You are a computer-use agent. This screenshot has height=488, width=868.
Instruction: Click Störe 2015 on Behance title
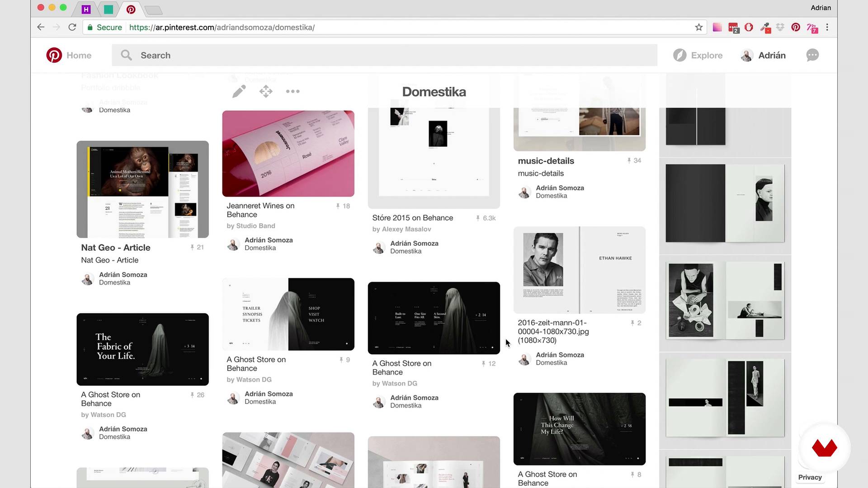412,218
